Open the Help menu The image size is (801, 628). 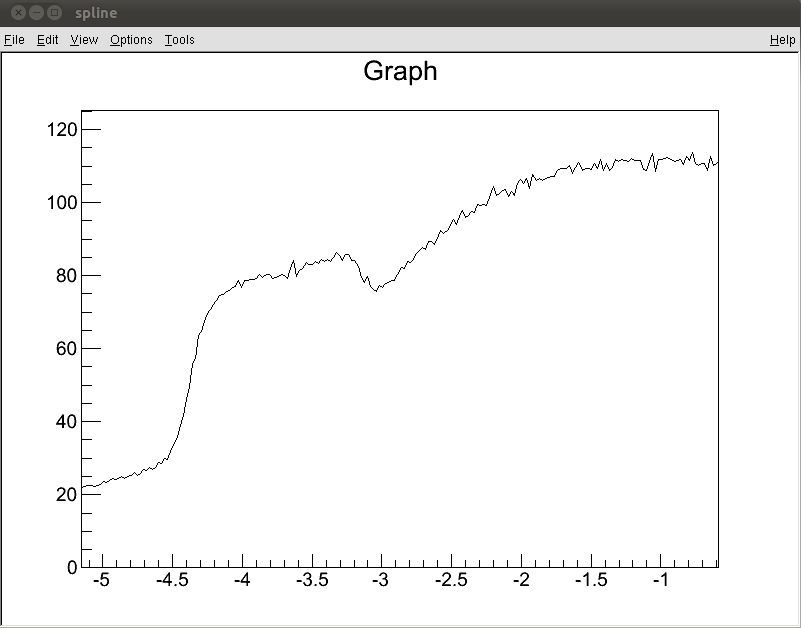point(783,40)
